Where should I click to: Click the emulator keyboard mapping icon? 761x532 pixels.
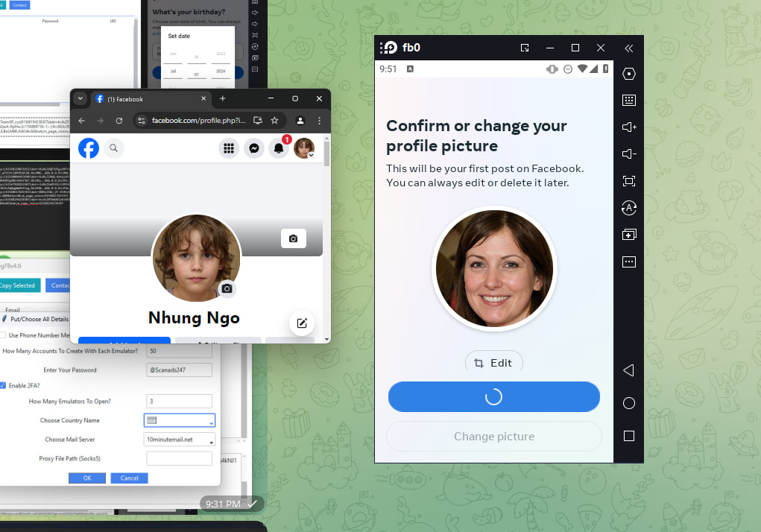coord(628,101)
